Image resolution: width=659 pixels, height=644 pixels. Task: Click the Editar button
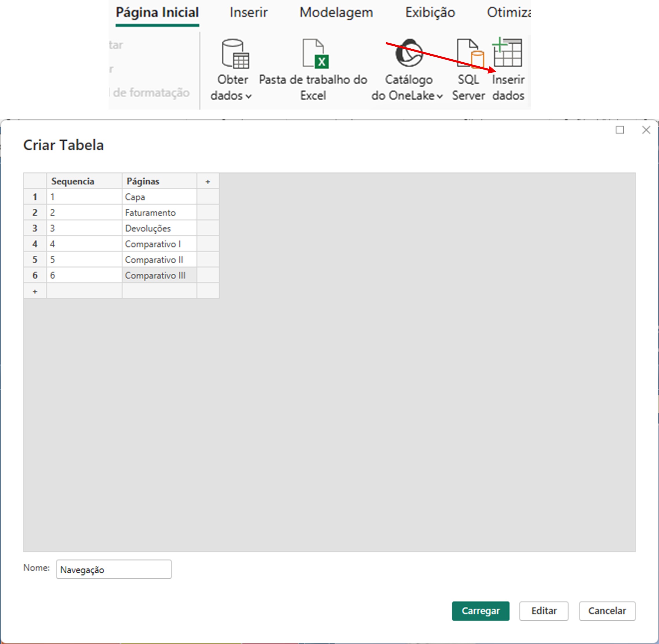click(543, 610)
